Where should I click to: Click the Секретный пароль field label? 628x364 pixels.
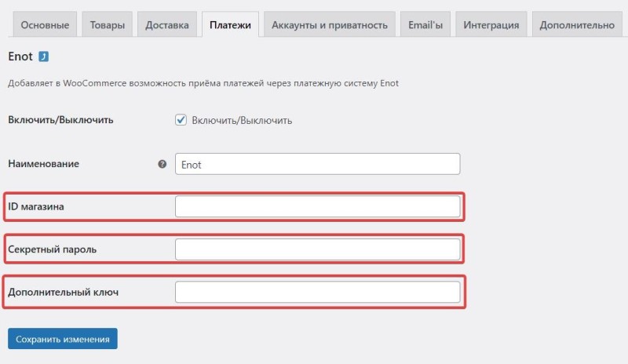53,249
